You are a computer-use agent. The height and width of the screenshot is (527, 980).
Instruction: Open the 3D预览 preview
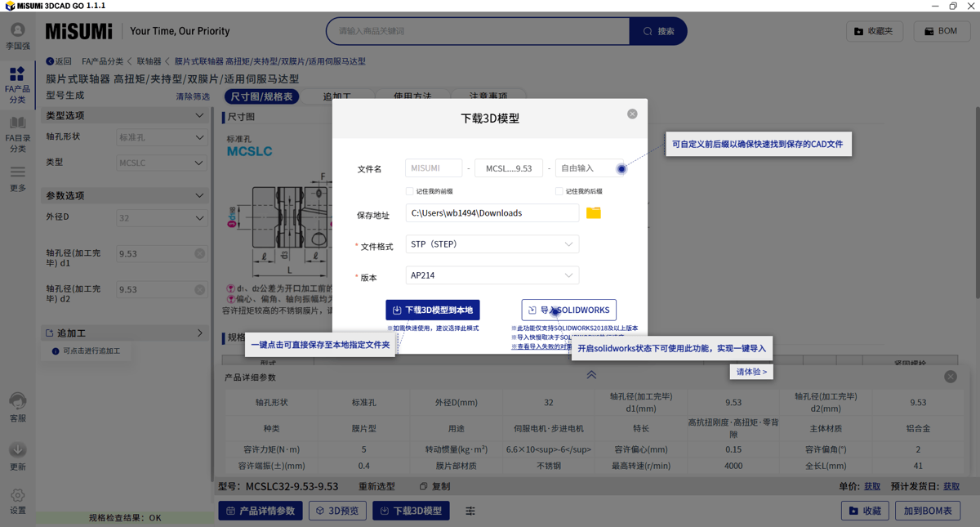[337, 511]
